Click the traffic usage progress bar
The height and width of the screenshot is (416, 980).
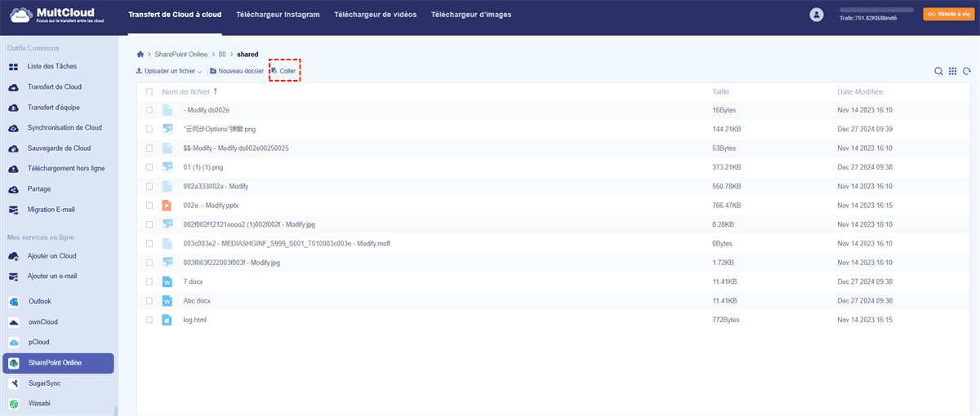876,10
